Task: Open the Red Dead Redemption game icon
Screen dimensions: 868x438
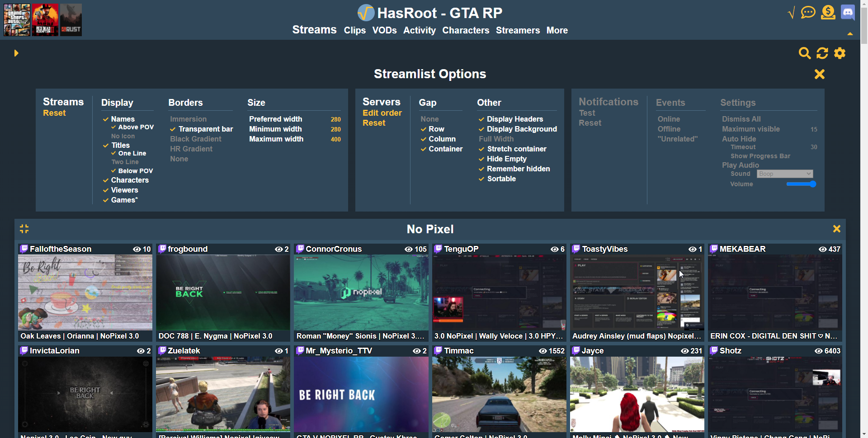Action: pyautogui.click(x=45, y=20)
